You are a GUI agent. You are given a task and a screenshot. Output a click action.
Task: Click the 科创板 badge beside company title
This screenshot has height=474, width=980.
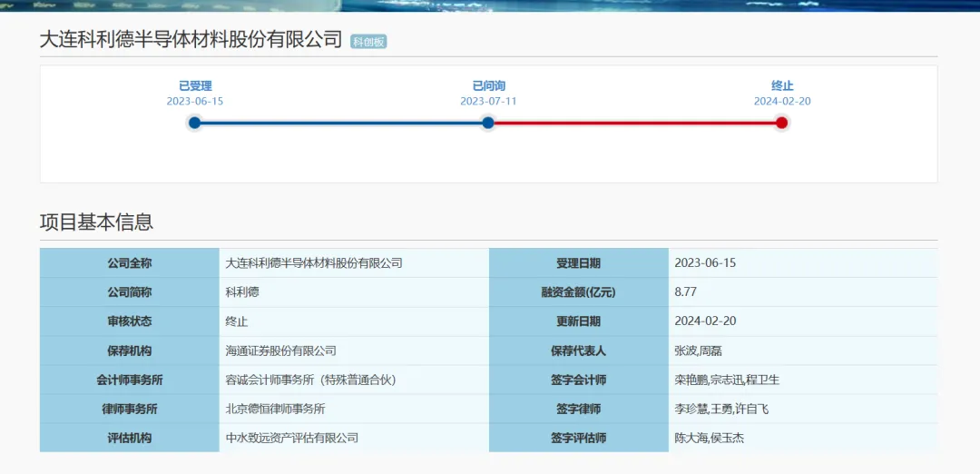tap(368, 42)
